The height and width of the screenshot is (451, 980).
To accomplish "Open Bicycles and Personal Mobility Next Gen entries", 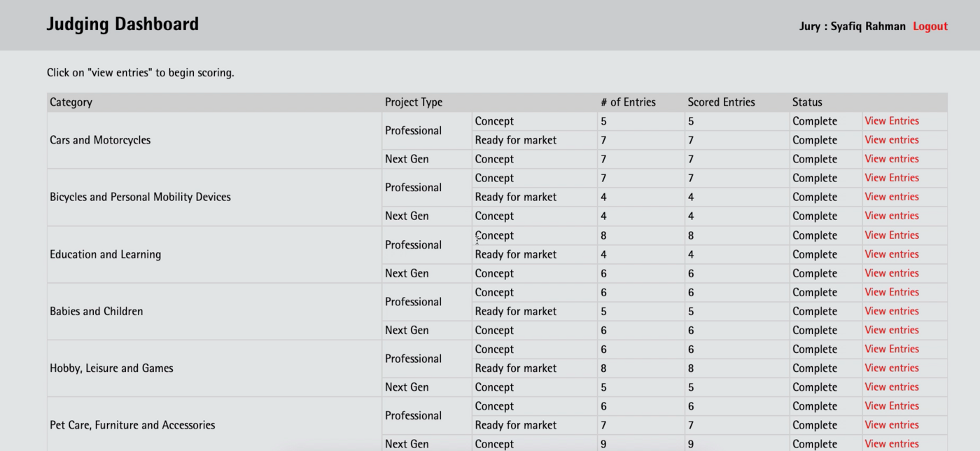I will 891,216.
